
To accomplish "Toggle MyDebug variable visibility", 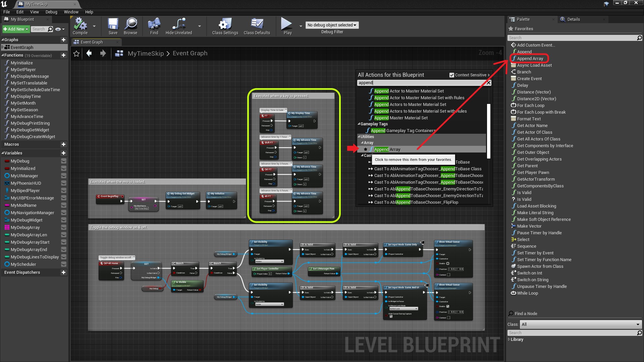I will pyautogui.click(x=63, y=161).
